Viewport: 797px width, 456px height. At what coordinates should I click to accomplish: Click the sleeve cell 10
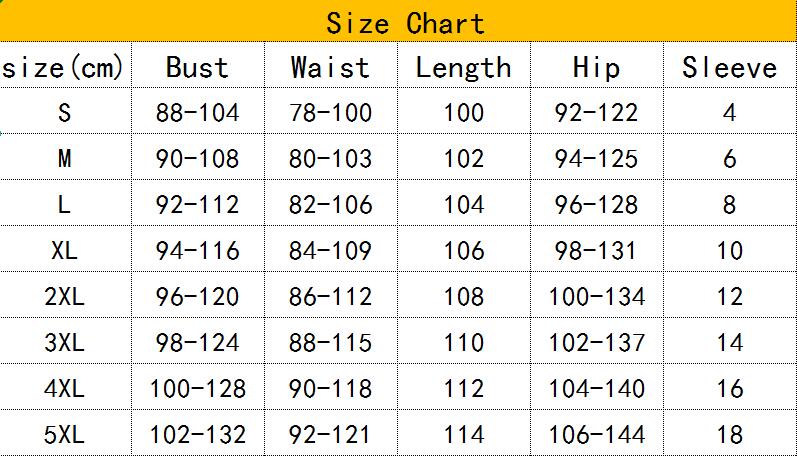click(730, 249)
